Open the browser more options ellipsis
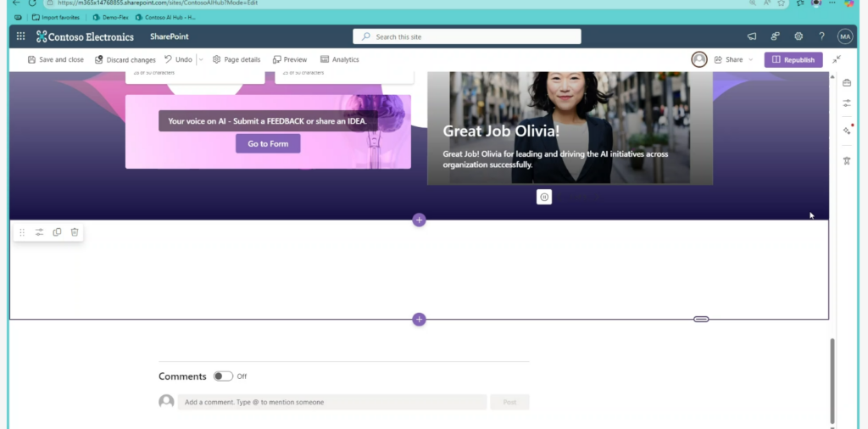Image resolution: width=868 pixels, height=429 pixels. pyautogui.click(x=832, y=3)
